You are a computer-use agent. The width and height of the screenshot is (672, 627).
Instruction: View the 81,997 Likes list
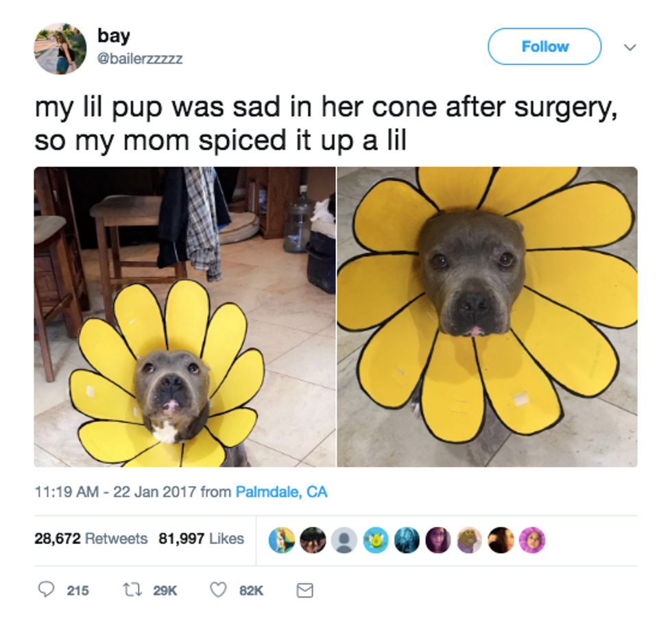click(201, 539)
